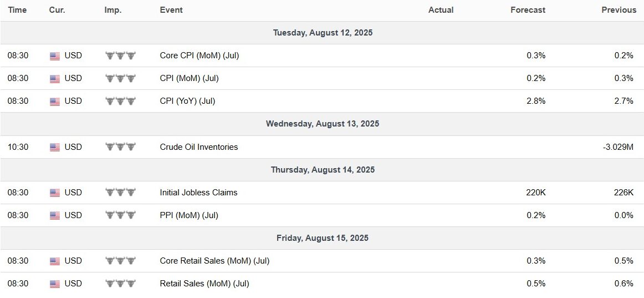The height and width of the screenshot is (298, 644).
Task: Click the US flag beside PPI (MoM)
Action: pyautogui.click(x=55, y=215)
